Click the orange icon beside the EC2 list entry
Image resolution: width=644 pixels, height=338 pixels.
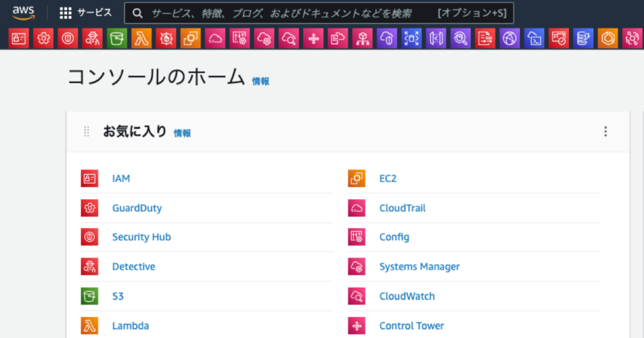(x=356, y=178)
